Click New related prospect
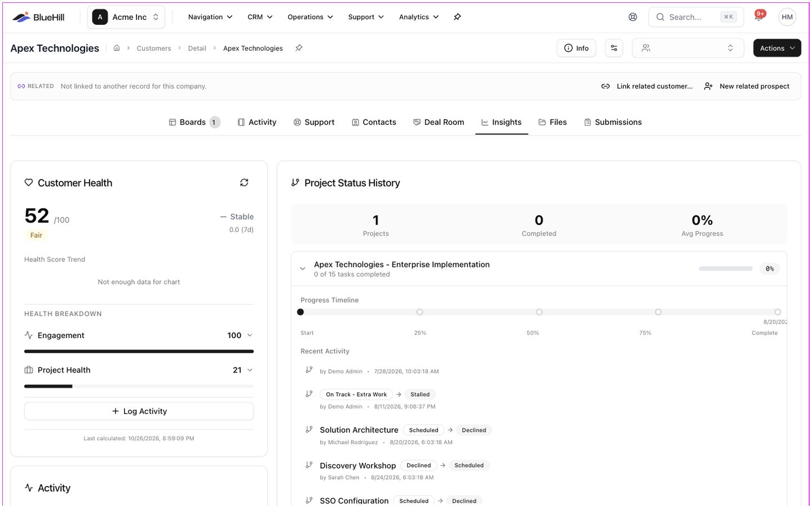The height and width of the screenshot is (508, 812). tap(747, 86)
